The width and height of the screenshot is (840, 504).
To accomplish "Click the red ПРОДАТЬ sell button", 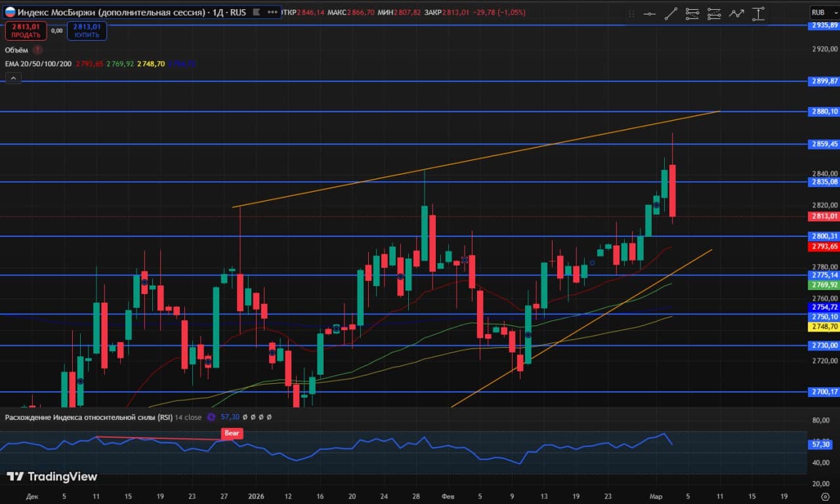I will (26, 30).
